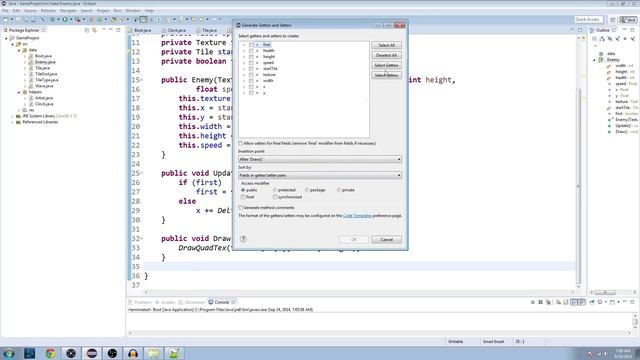Check the 'first' field checkbox
This screenshot has height=360, width=640.
[x=251, y=44]
